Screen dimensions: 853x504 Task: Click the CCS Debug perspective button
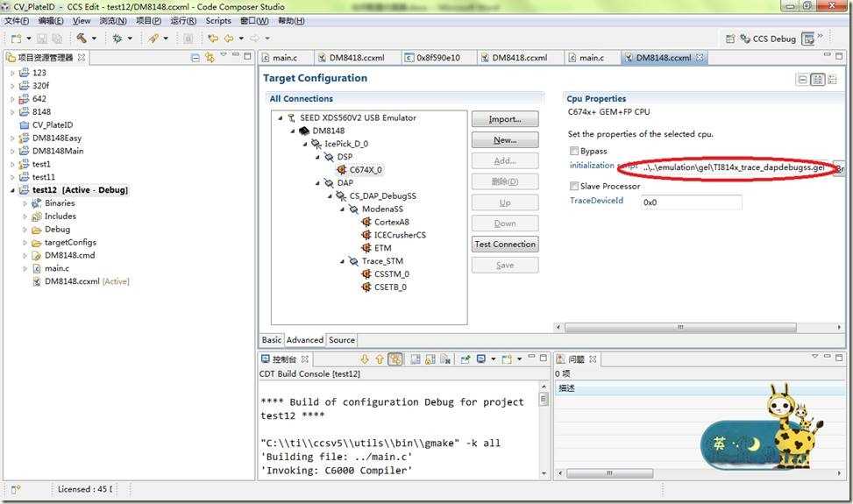(768, 39)
